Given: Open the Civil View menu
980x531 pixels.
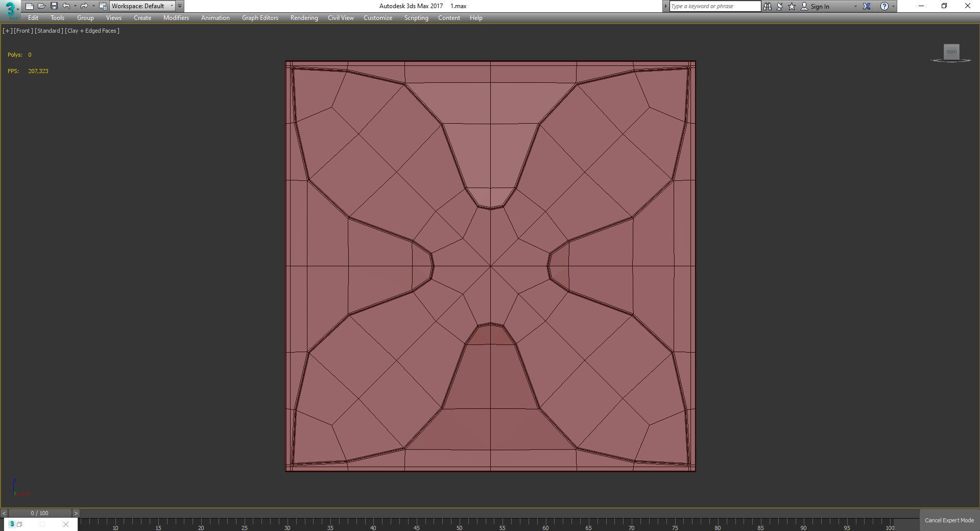Looking at the screenshot, I should (x=341, y=18).
